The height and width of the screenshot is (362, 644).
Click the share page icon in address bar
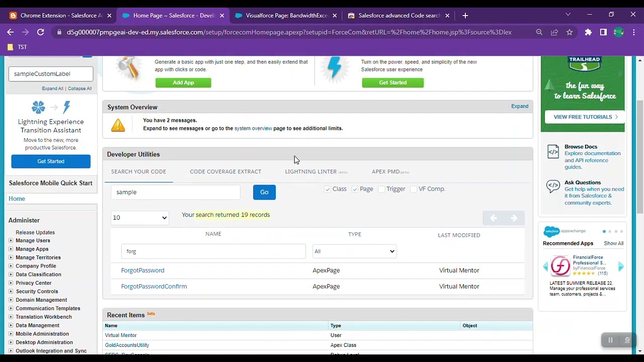[554, 32]
